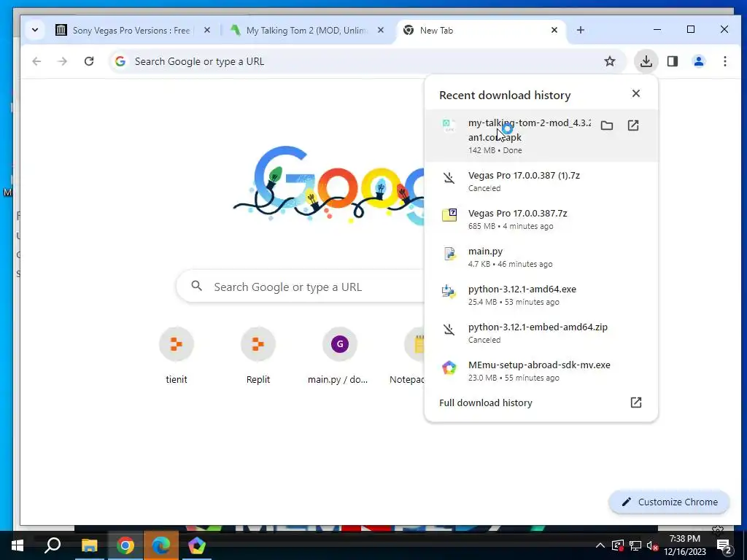Bookmark this tab with the star icon
Viewport: 747px width, 560px height.
pos(610,61)
